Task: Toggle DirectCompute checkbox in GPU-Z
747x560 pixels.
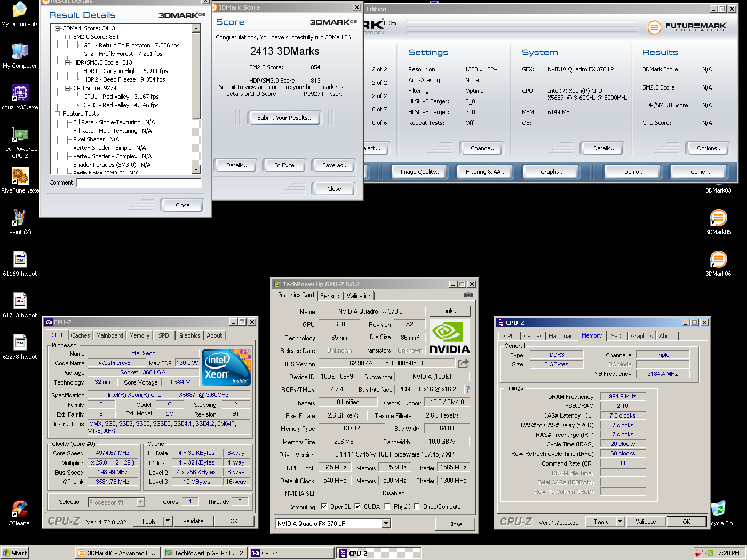Action: point(417,507)
